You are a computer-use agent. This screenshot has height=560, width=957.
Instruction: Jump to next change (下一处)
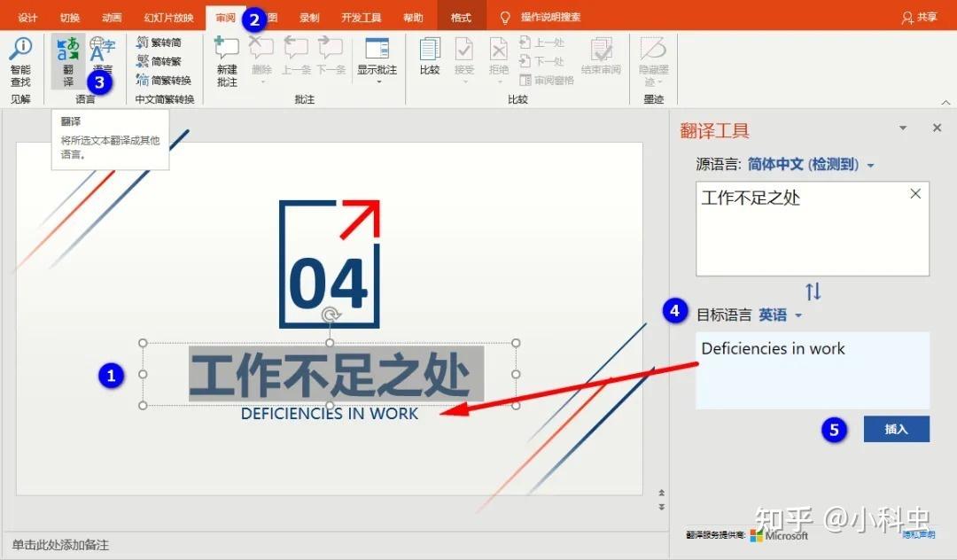tap(541, 61)
